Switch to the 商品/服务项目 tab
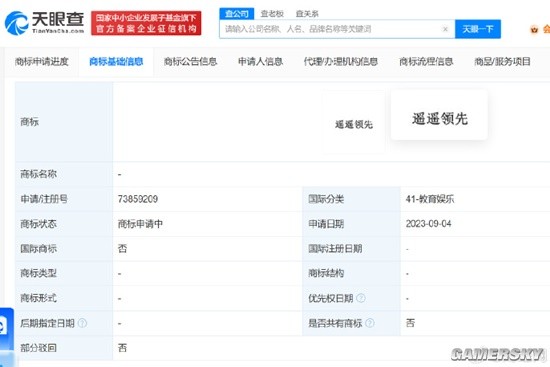 pos(502,62)
